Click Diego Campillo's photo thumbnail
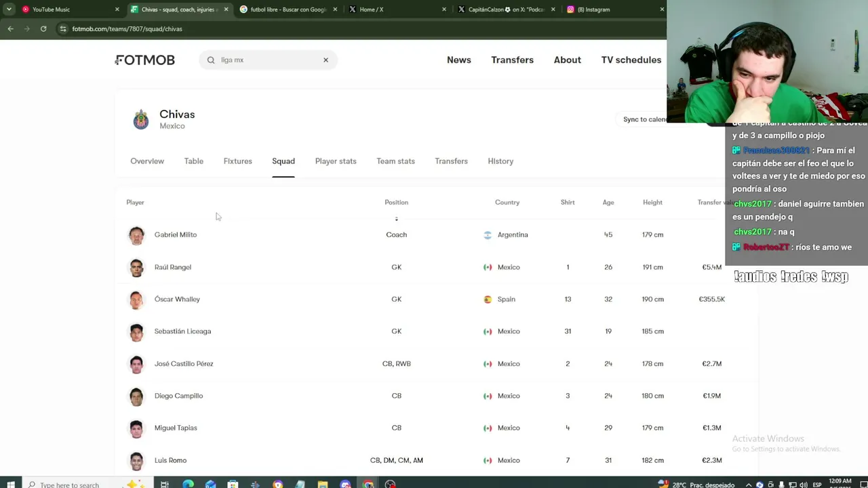The width and height of the screenshot is (868, 488). tap(136, 396)
